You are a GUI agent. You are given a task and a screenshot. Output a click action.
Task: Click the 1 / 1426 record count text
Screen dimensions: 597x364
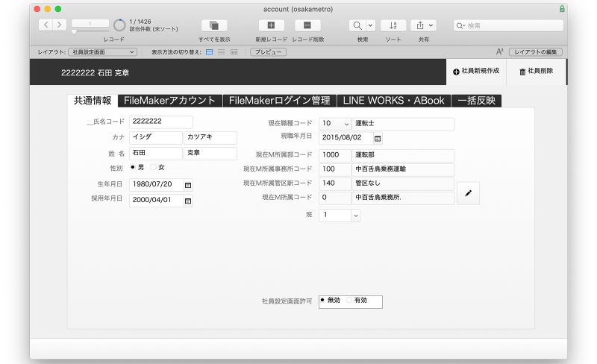tap(140, 22)
